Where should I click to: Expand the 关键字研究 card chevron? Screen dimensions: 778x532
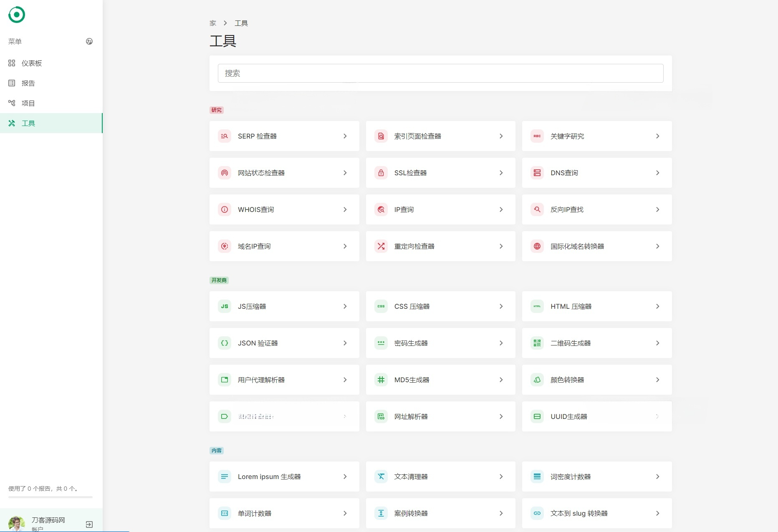click(657, 136)
